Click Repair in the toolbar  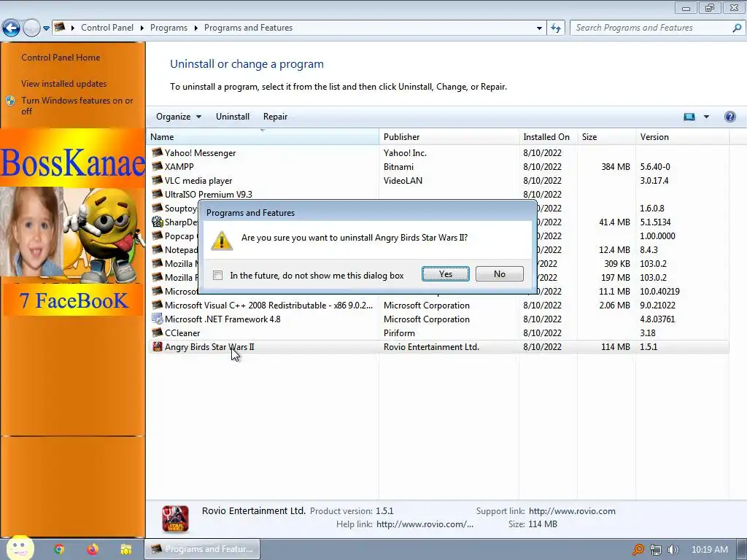275,117
